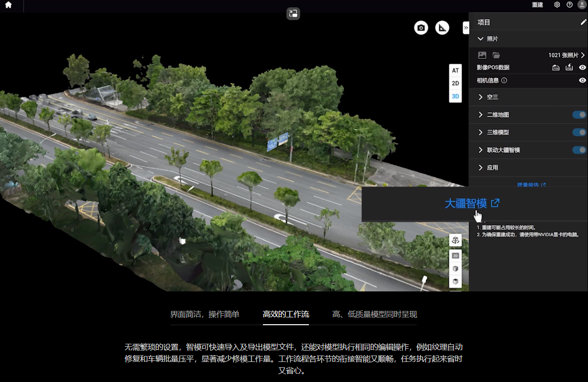Hide 影像POS数据 with the eye icon
This screenshot has width=588, height=382.
583,68
